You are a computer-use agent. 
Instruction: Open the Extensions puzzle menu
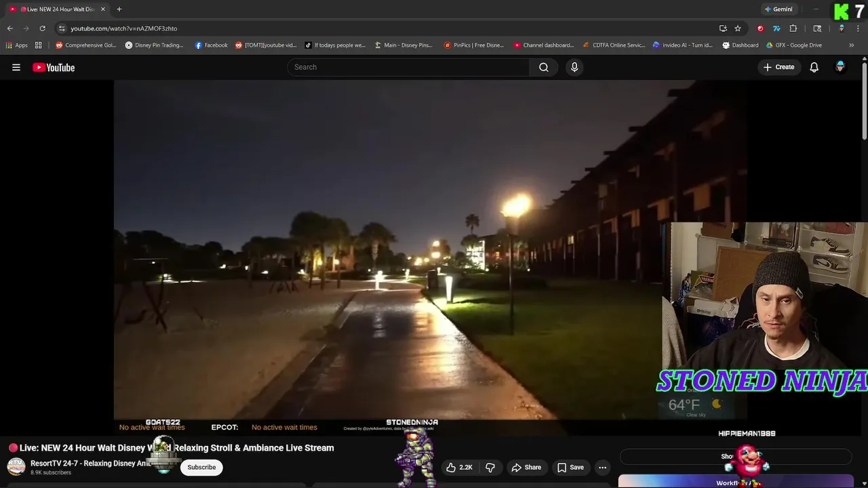click(793, 28)
